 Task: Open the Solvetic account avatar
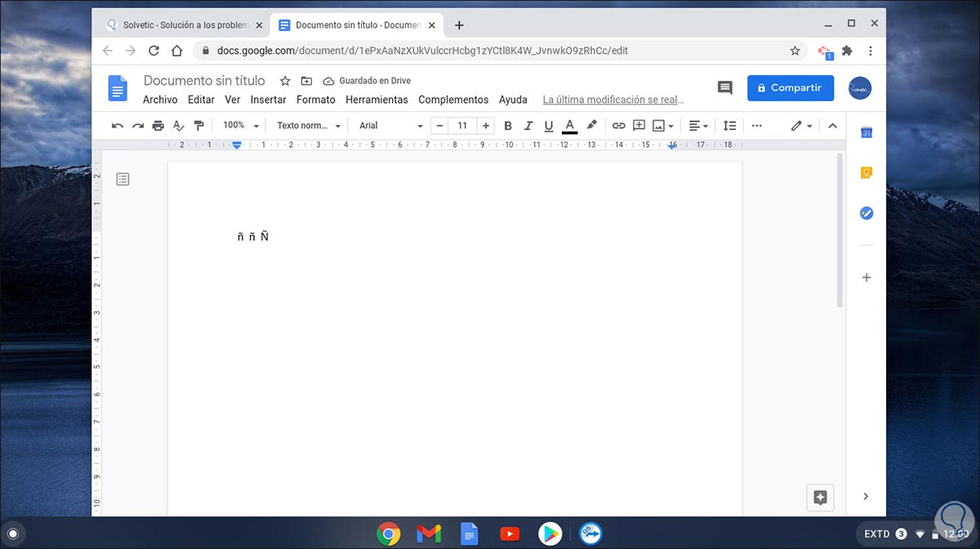[860, 87]
